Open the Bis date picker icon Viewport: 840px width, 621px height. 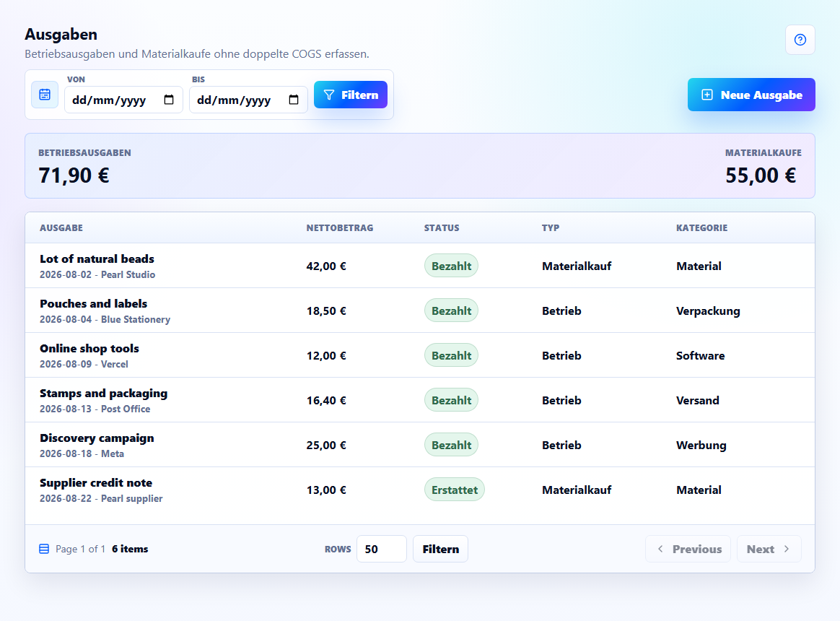[294, 100]
